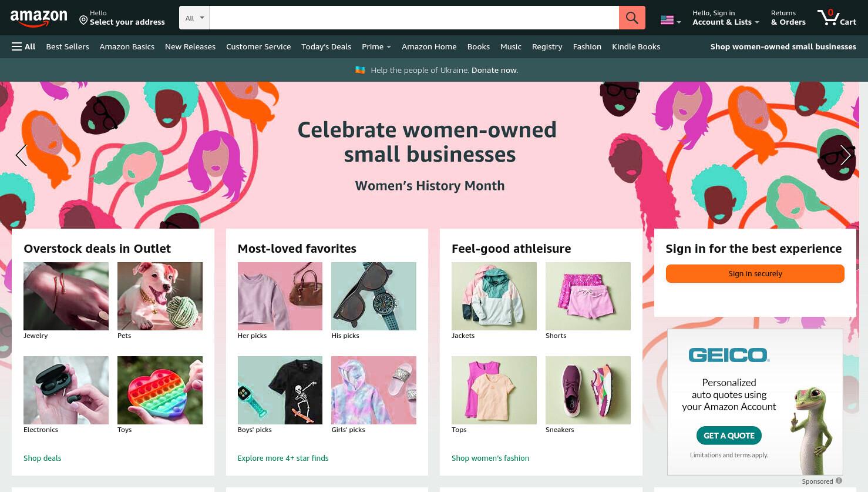Show next banner slide arrow
This screenshot has height=492, width=868.
[x=845, y=155]
